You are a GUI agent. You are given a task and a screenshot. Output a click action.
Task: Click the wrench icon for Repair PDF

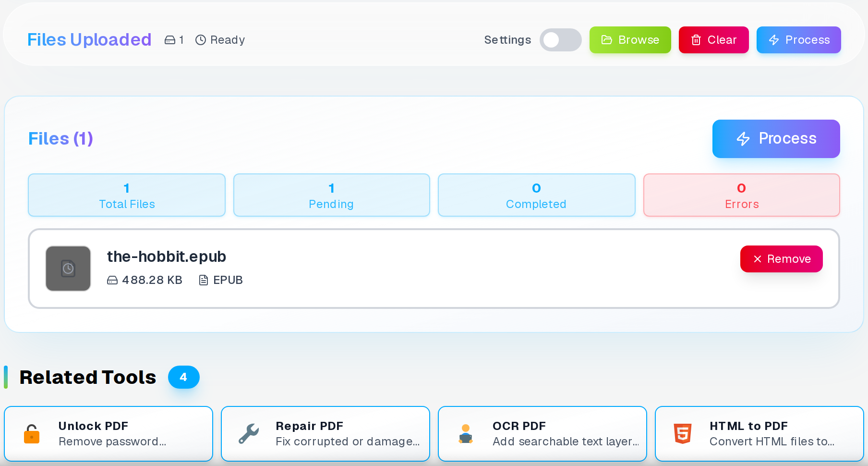pyautogui.click(x=249, y=434)
